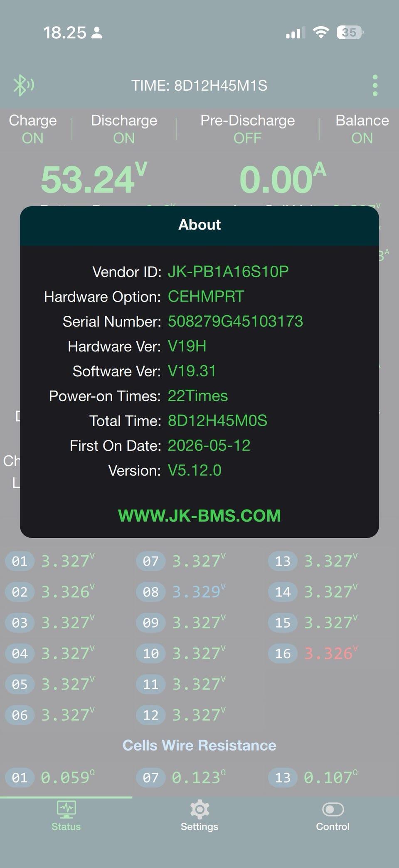Tap the Wi-Fi status icon

click(x=320, y=32)
